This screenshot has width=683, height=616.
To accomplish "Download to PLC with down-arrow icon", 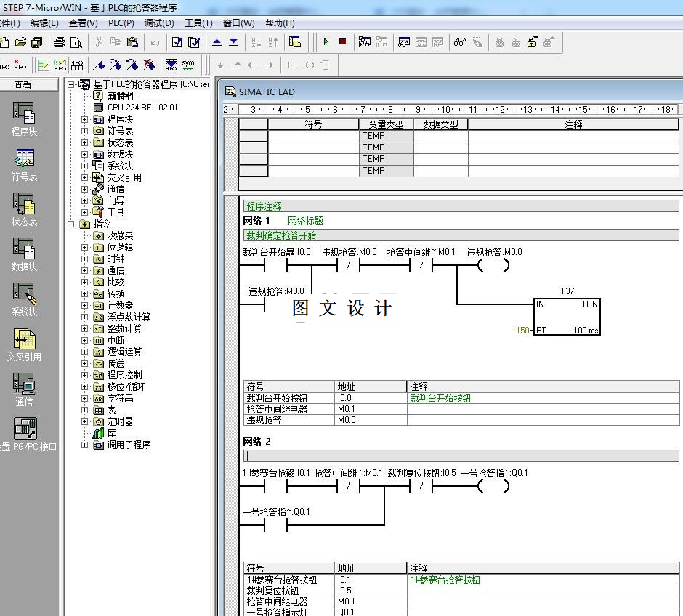I will pos(233,42).
